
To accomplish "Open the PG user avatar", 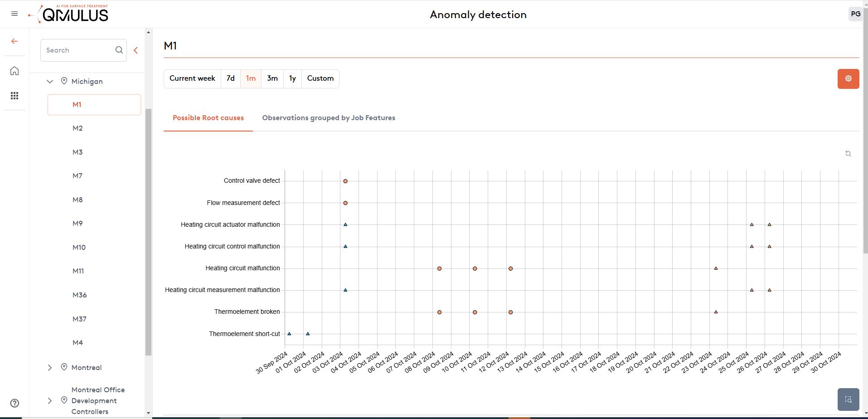I will click(x=855, y=14).
